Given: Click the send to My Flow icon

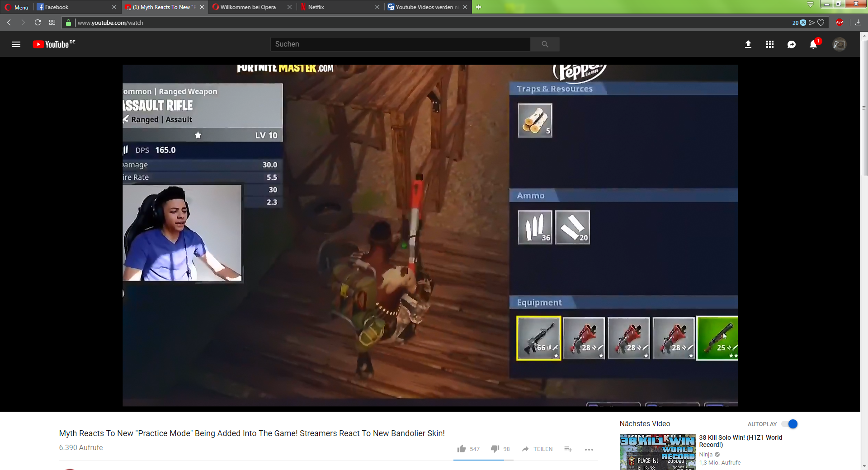Looking at the screenshot, I should 812,23.
